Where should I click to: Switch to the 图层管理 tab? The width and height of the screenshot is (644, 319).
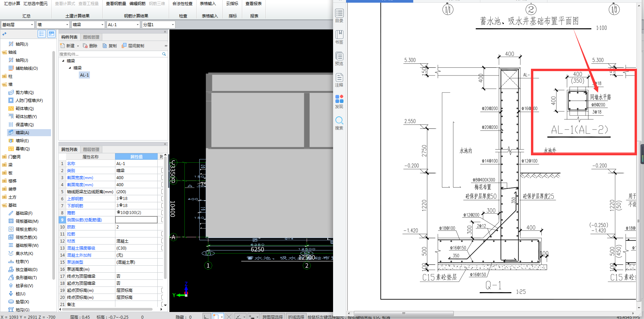pyautogui.click(x=91, y=149)
